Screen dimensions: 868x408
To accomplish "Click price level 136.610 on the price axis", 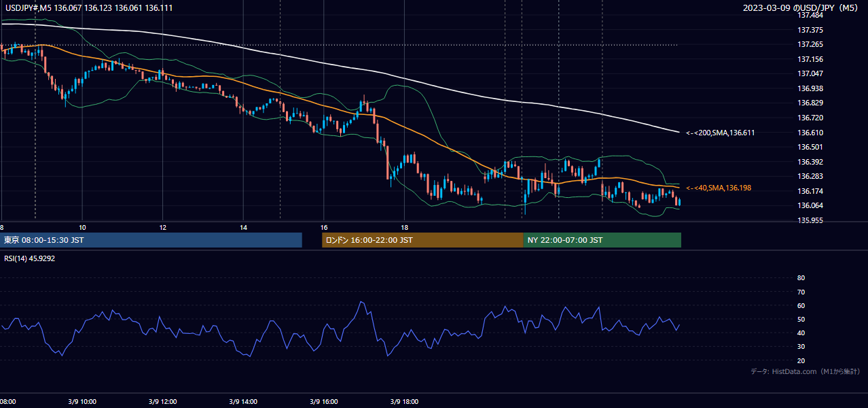I will click(810, 133).
